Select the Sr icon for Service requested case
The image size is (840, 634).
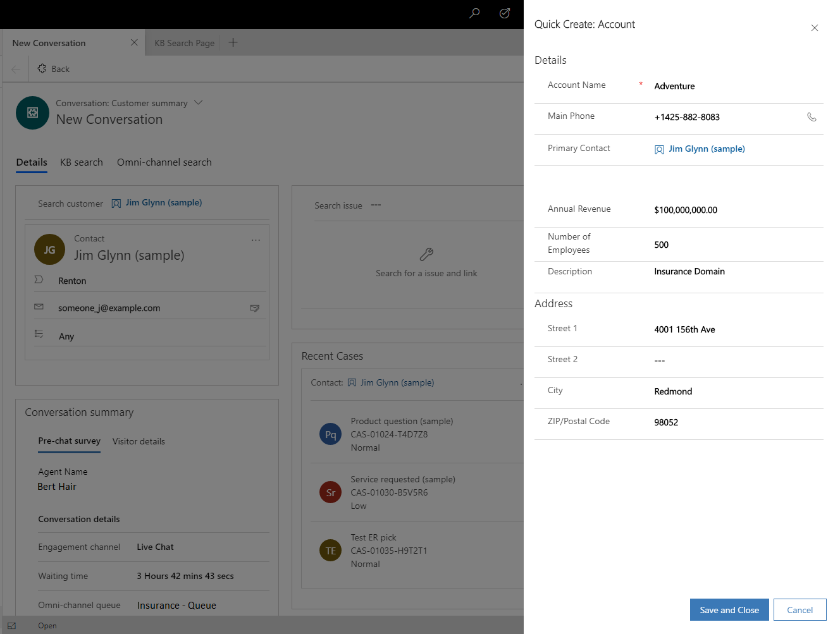point(330,492)
